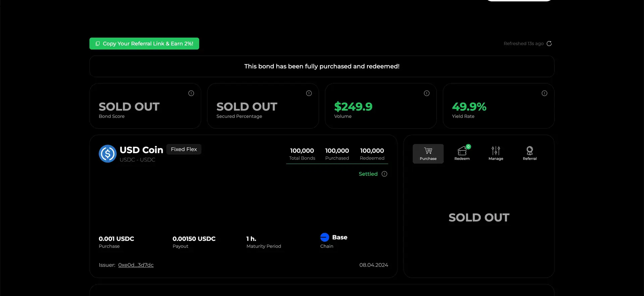Viewport: 644px width, 296px height.
Task: Click the Settled status label
Action: point(368,174)
